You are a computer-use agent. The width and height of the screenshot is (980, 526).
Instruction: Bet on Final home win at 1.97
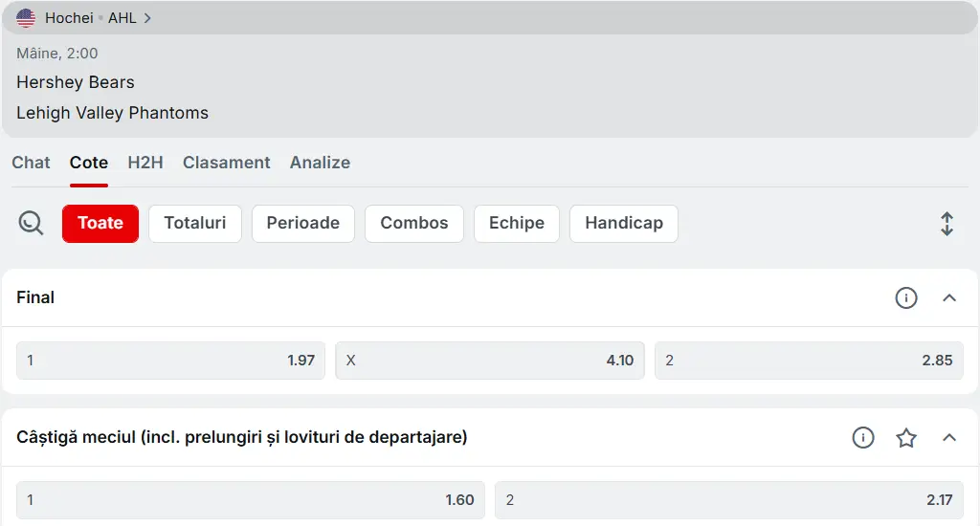point(170,361)
